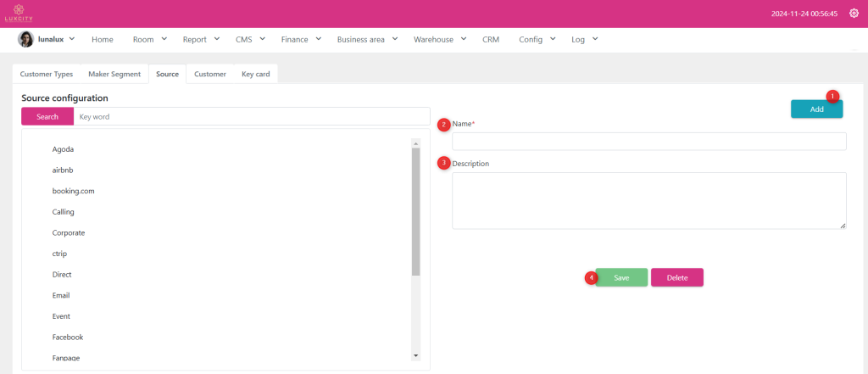
Task: Click the Search button
Action: [47, 116]
